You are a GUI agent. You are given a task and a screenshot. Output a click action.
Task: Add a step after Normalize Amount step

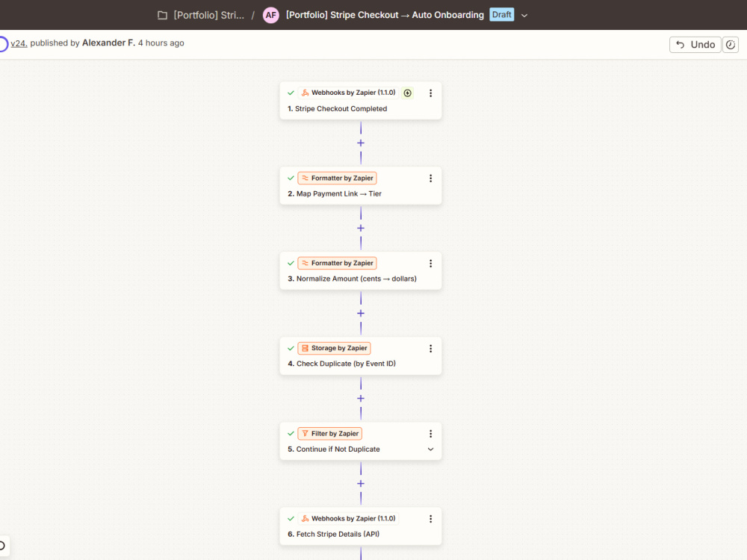pyautogui.click(x=361, y=314)
